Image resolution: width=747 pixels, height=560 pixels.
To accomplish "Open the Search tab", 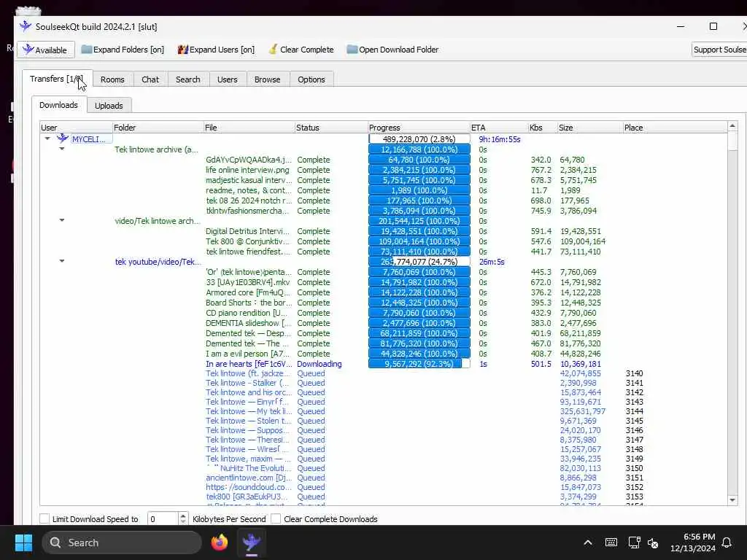I will [188, 79].
